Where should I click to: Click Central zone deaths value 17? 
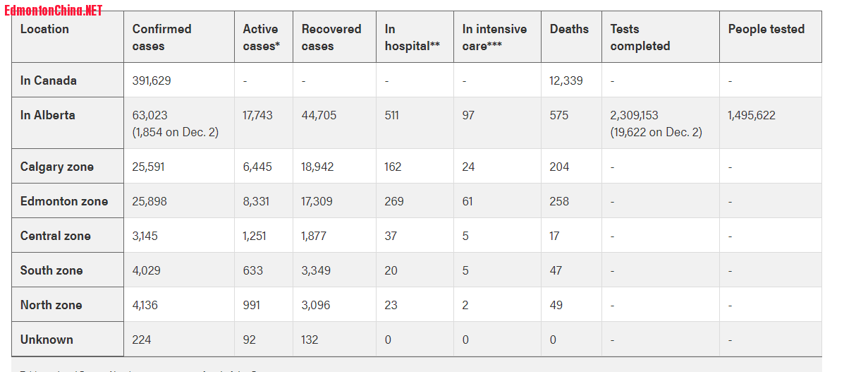[555, 236]
